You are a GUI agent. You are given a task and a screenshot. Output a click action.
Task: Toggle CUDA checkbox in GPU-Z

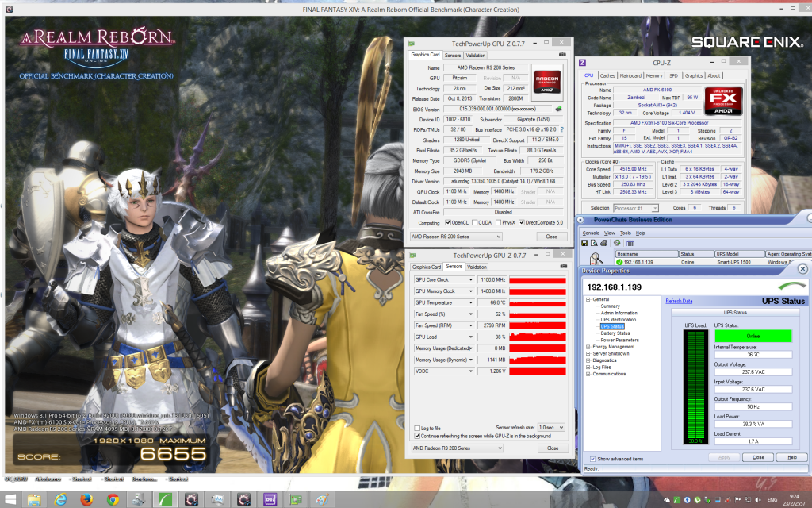point(474,223)
